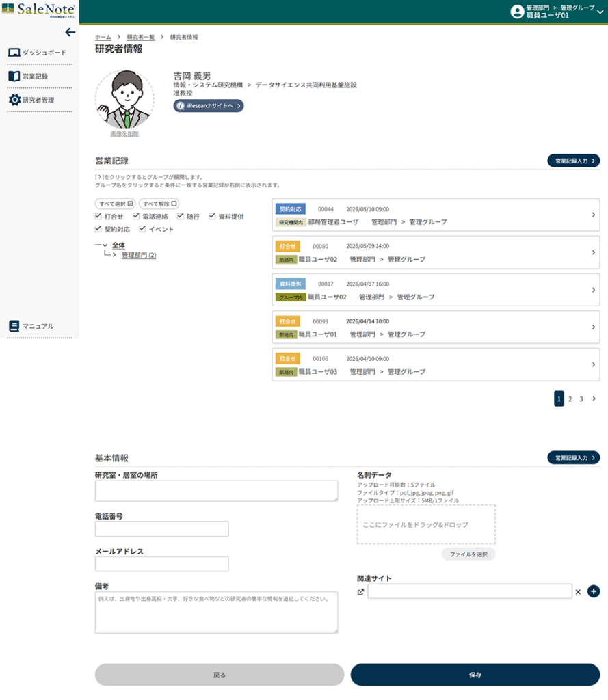
Task: Uncheck the 電話連絡 checkbox
Action: click(136, 217)
